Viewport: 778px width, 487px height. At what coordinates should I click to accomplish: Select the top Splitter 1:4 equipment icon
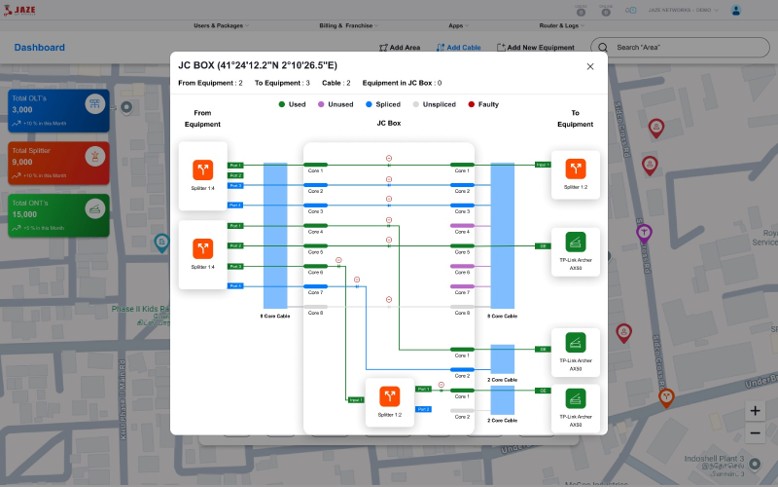click(203, 170)
